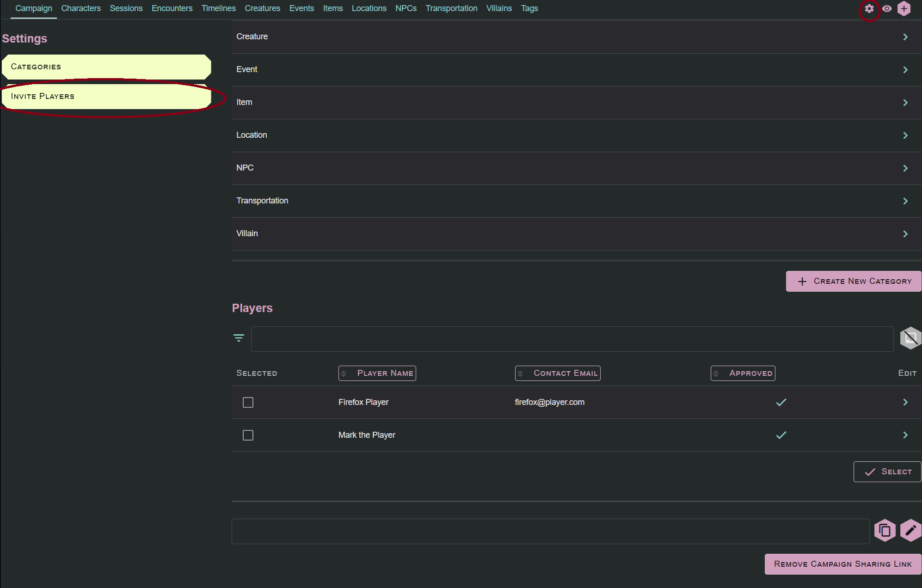This screenshot has width=922, height=588.
Task: Check the Mark the Player checkbox
Action: click(x=248, y=435)
